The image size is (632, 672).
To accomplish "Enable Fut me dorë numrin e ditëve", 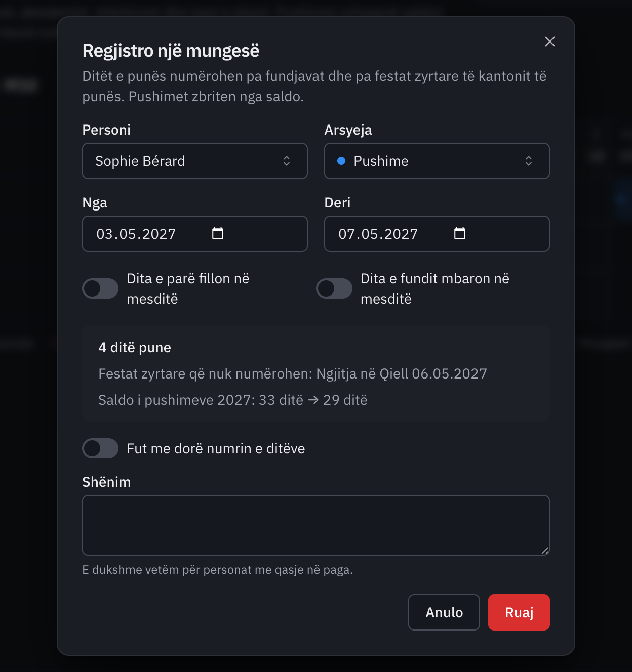I will point(100,448).
